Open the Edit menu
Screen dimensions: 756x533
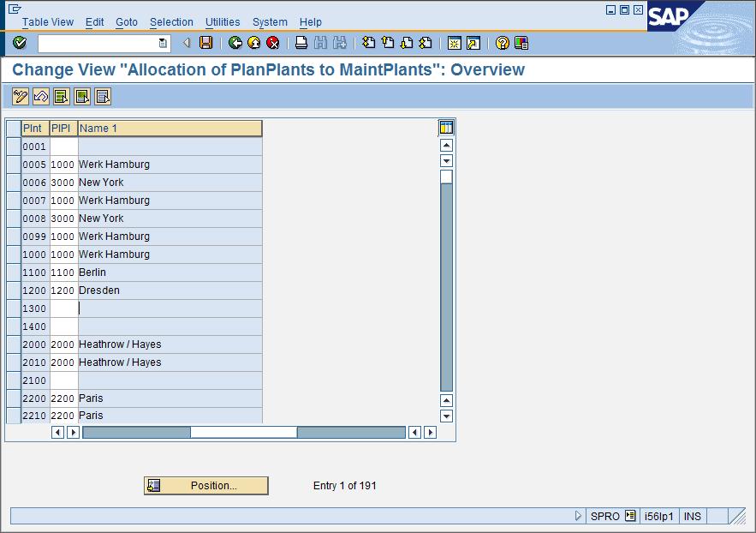(94, 22)
